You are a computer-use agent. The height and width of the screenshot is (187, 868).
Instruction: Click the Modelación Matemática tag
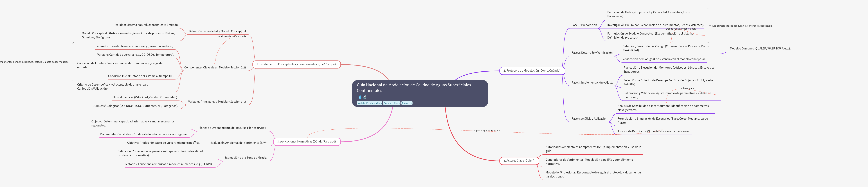369,103
